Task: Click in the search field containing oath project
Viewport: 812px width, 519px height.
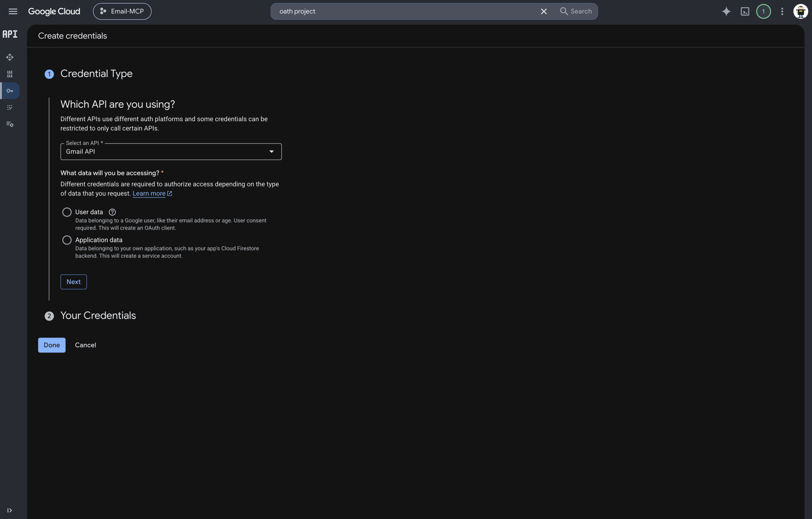Action: click(405, 11)
